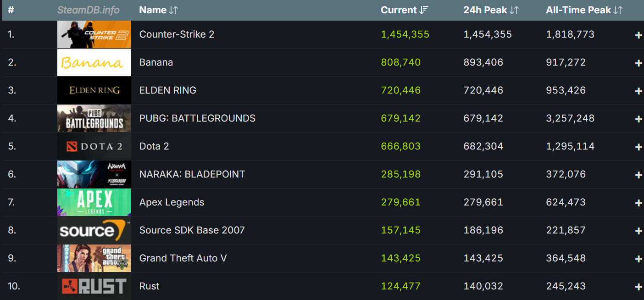The image size is (644, 300).
Task: Click plus icon for Counter-Strike 2 row
Action: coord(638,35)
